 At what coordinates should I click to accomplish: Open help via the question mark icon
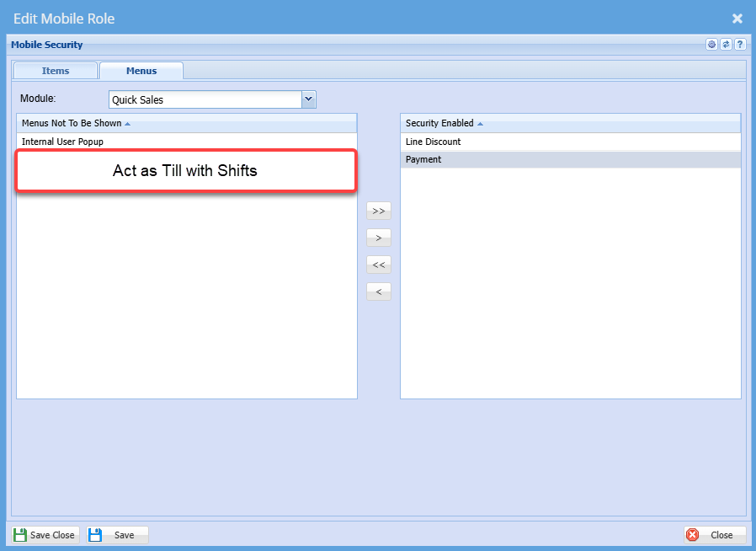click(740, 45)
